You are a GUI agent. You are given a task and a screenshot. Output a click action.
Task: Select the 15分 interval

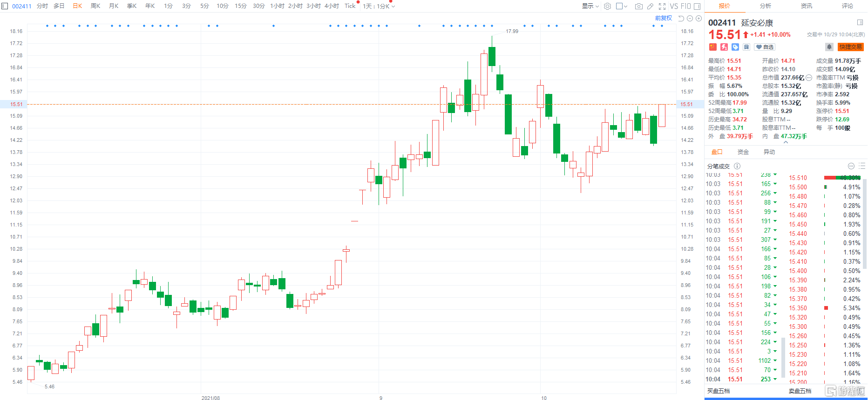point(241,6)
